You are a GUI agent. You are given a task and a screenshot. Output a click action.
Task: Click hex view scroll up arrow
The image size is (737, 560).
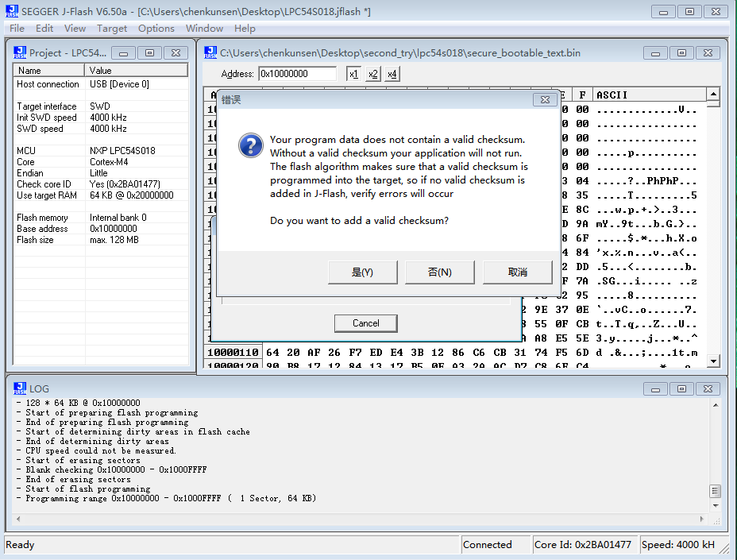(713, 94)
